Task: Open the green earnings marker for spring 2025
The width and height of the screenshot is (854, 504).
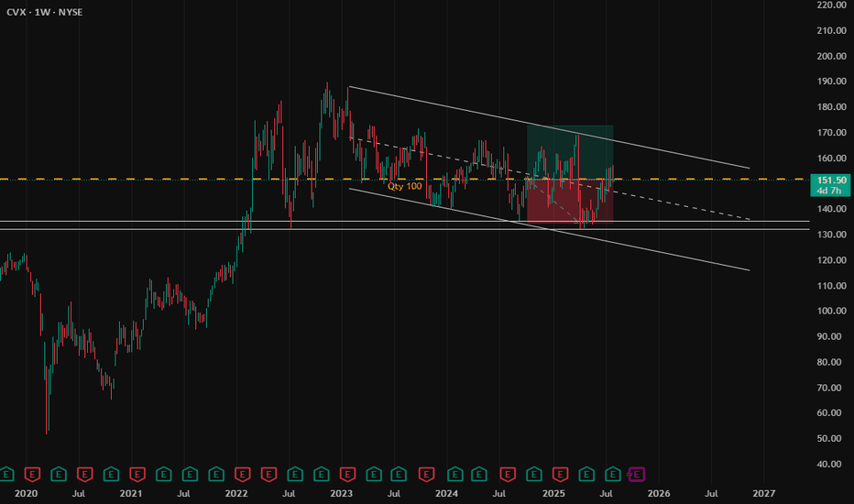Action: [x=586, y=475]
